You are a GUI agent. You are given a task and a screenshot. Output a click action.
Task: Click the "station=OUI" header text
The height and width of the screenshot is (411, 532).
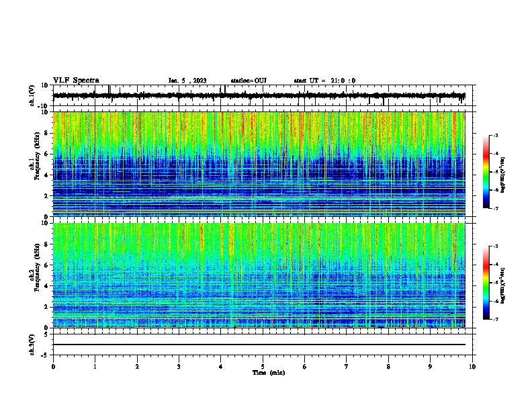[x=249, y=81]
